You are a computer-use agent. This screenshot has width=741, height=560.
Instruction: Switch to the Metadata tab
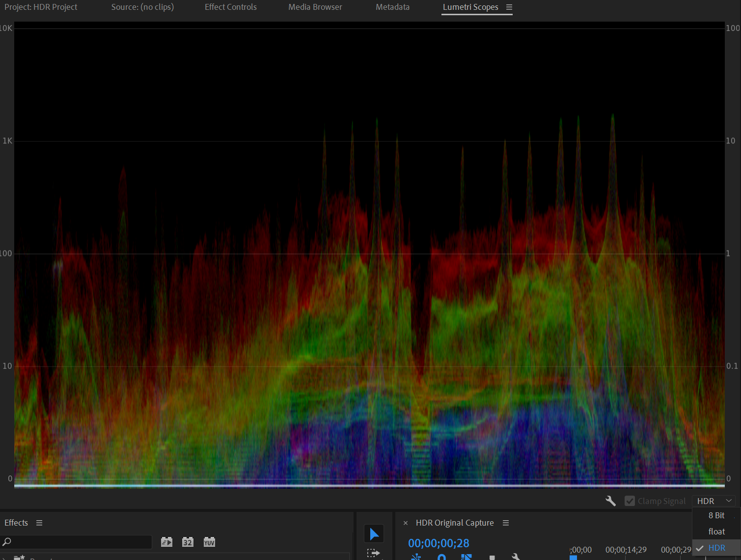pyautogui.click(x=392, y=7)
